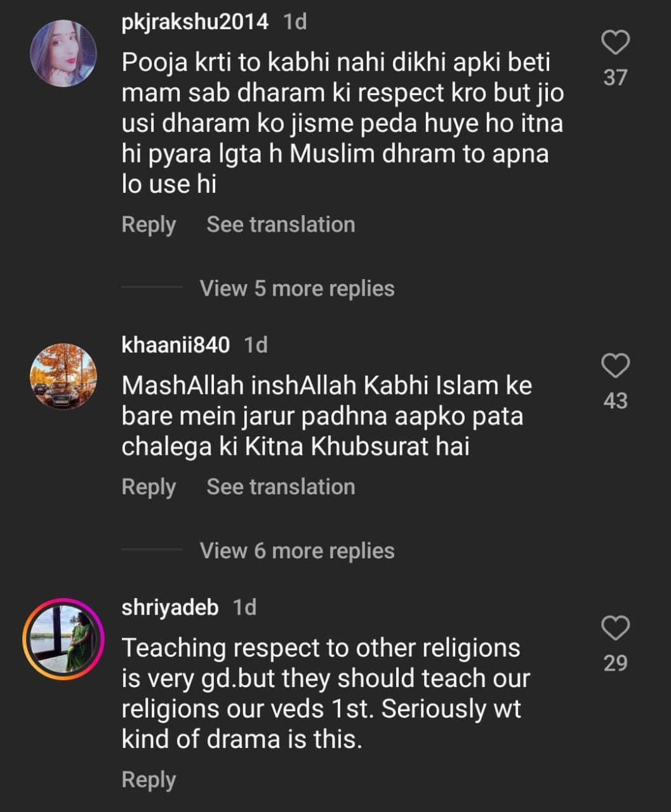Reply to pkjrakshu2014's comment
Image resolution: width=671 pixels, height=812 pixels.
pos(149,225)
